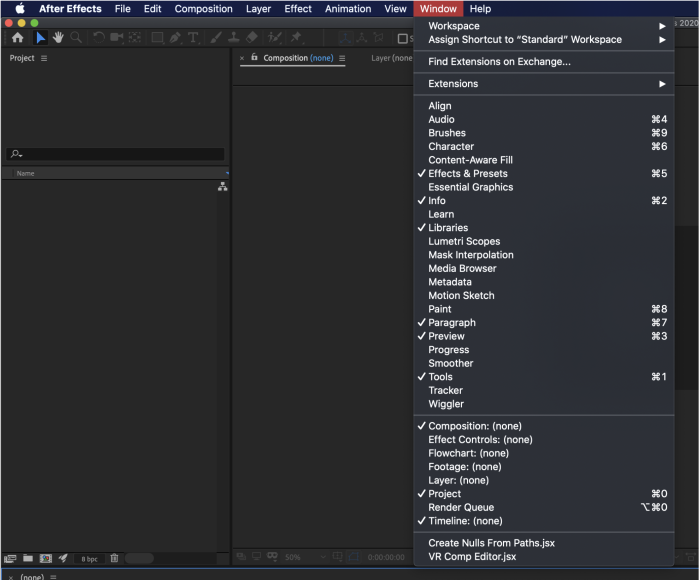Click the World Axis Mode icon
The image size is (700, 580).
(362, 38)
